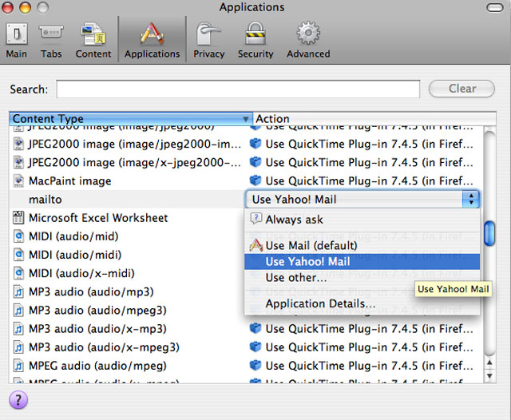Click the scrollbar up arrow
The height and width of the screenshot is (420, 511).
coord(489,363)
